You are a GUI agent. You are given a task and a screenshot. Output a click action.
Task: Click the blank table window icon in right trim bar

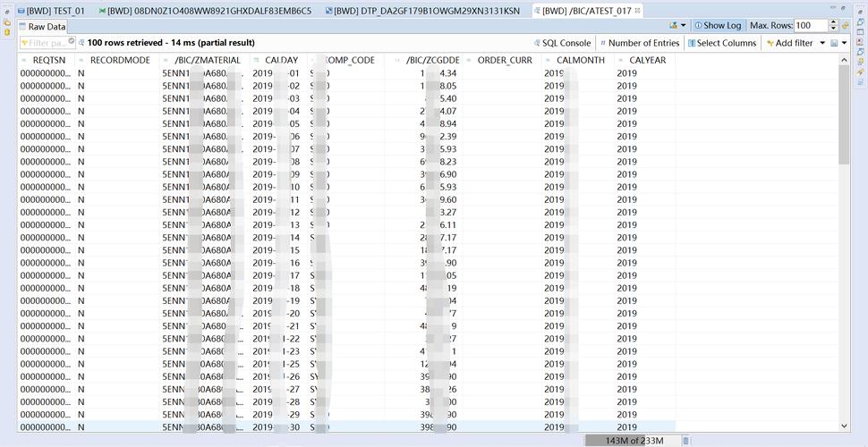pos(861,32)
